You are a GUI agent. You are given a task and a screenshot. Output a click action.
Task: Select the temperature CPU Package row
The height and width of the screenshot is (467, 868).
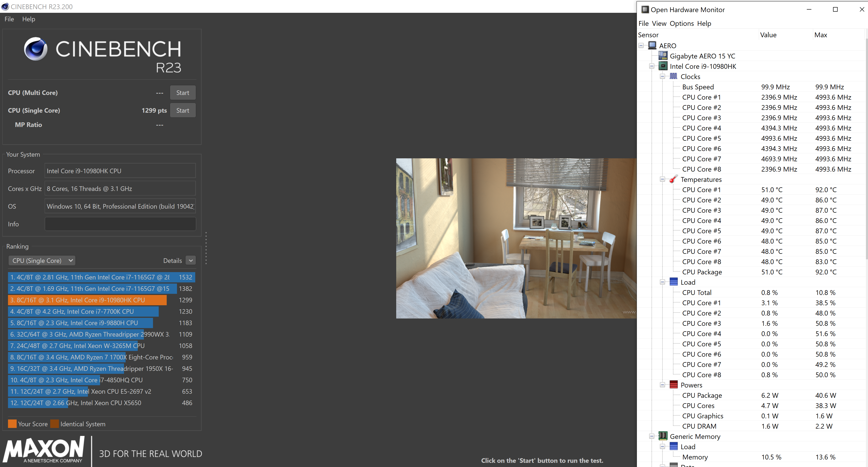tap(751, 272)
